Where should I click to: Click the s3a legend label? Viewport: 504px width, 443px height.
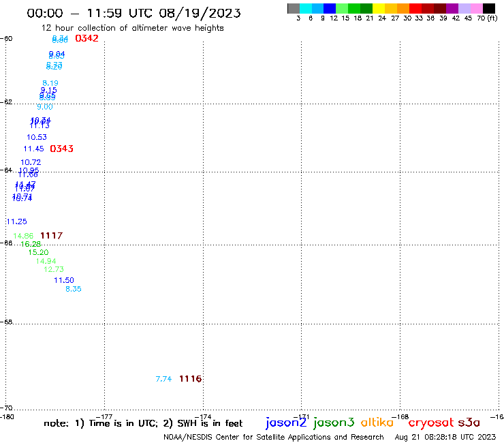point(469,423)
